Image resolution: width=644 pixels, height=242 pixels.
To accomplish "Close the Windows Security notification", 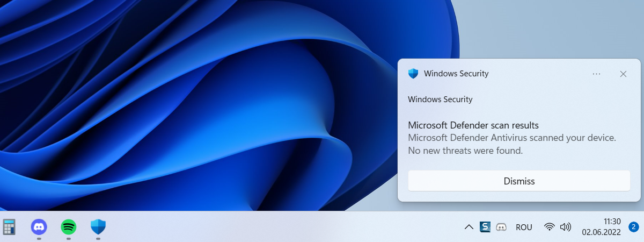I will (x=623, y=74).
